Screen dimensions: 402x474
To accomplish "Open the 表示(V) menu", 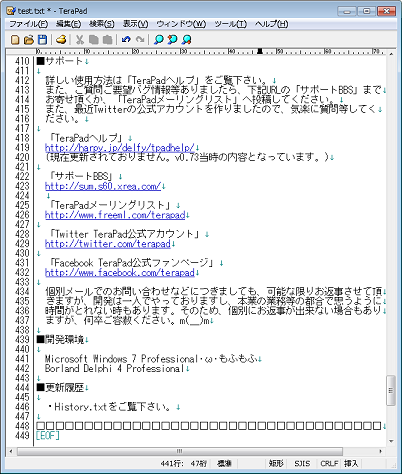I will [135, 24].
